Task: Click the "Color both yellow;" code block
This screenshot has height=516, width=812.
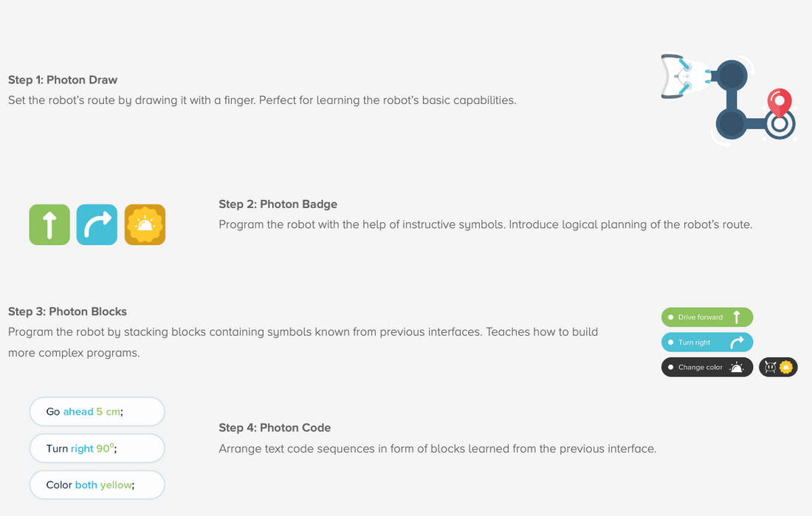Action: 97,485
